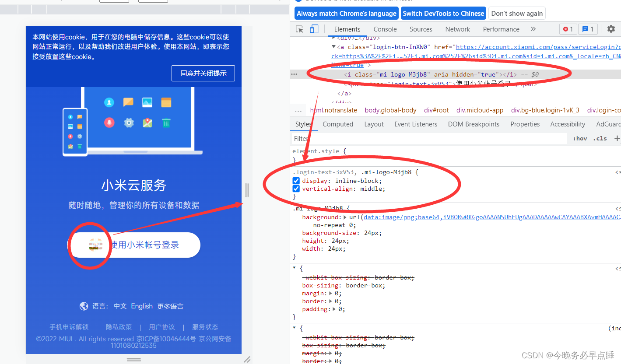Uncheck the vertical-align: middle property checkbox
The width and height of the screenshot is (621, 364).
tap(296, 189)
